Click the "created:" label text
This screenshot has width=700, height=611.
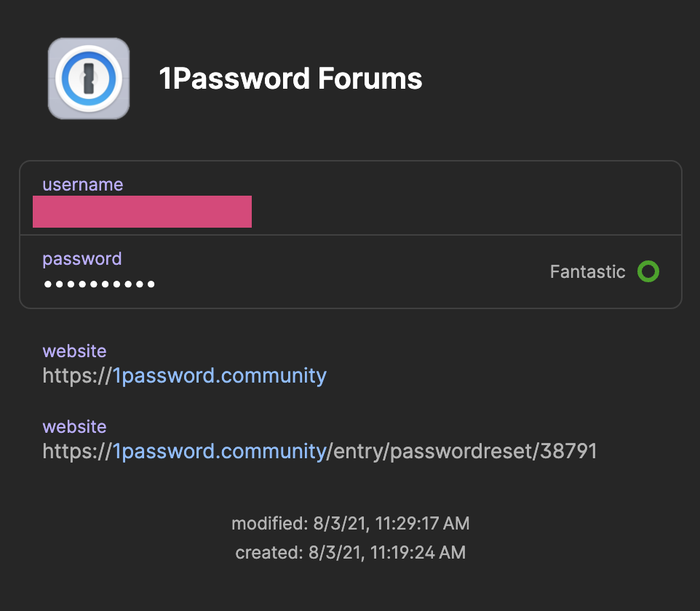[269, 553]
